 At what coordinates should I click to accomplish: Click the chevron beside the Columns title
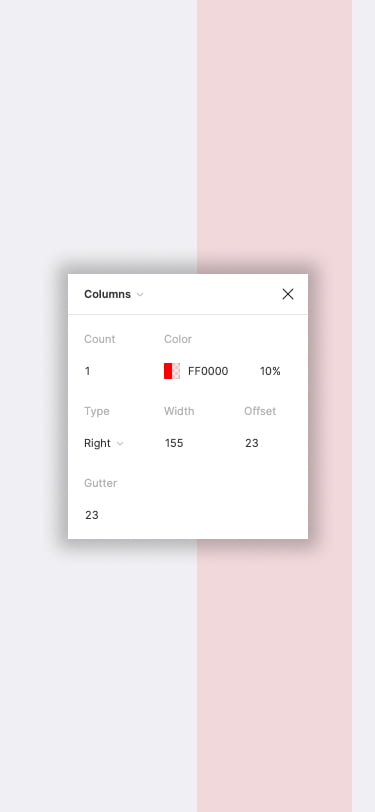pyautogui.click(x=139, y=295)
